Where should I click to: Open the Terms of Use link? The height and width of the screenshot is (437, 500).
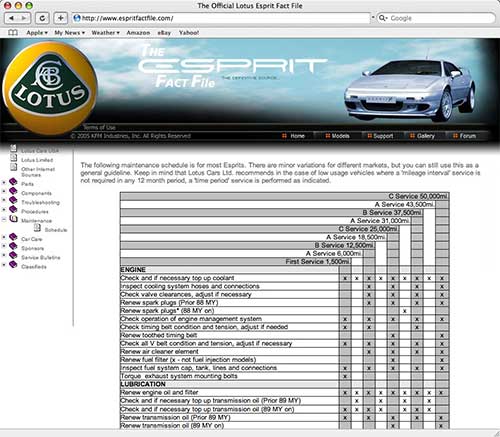[x=99, y=127]
